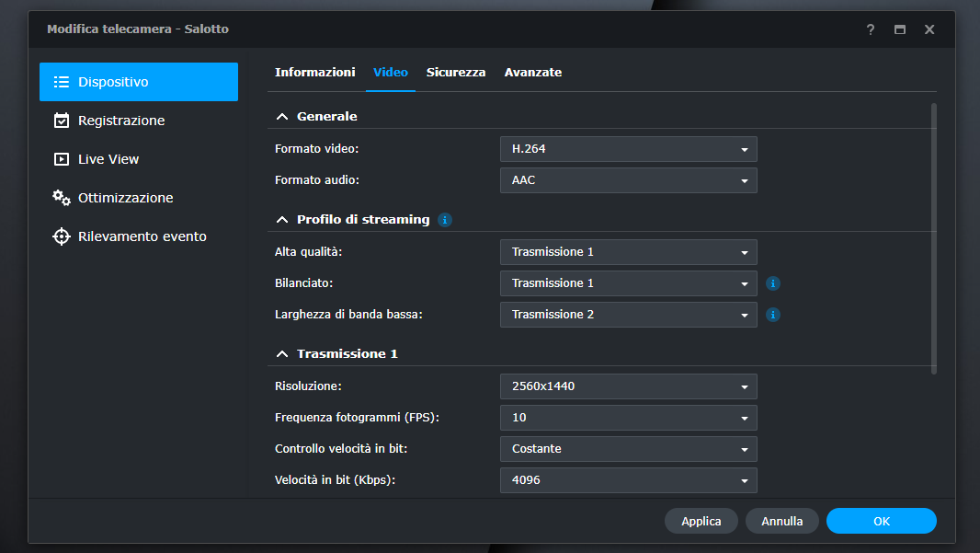Confirm with the OK button

click(x=882, y=521)
